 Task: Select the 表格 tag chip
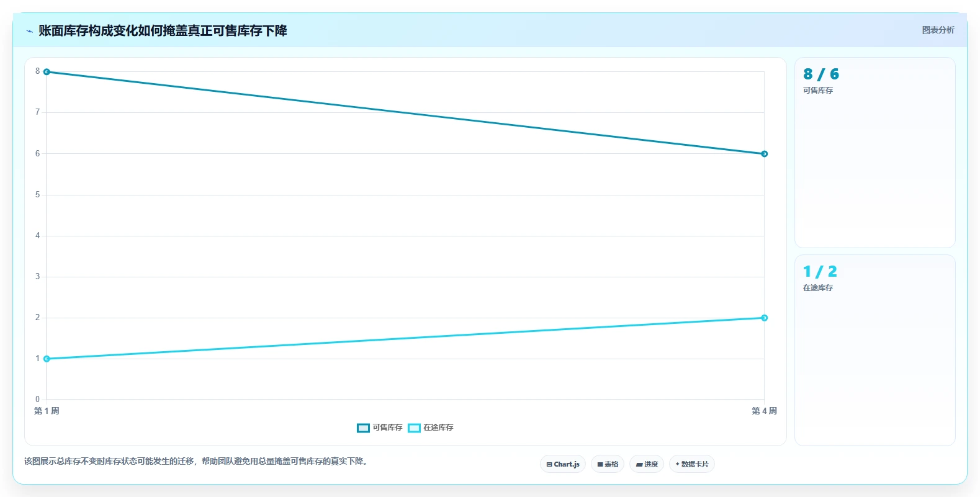(608, 464)
